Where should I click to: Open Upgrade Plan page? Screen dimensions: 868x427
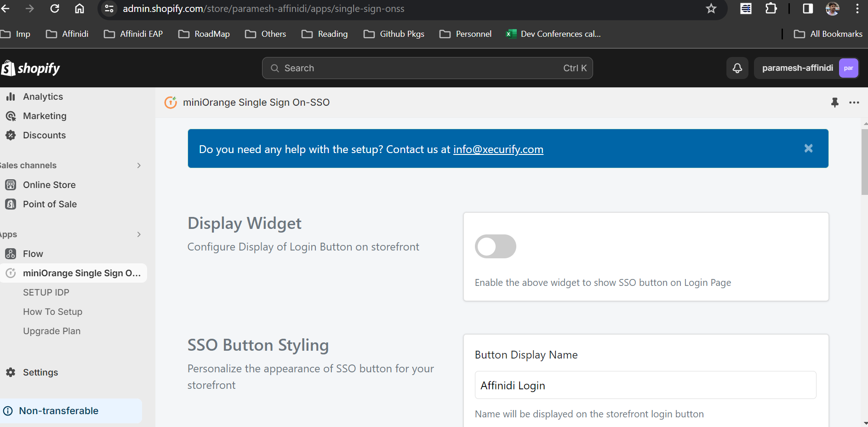coord(52,331)
